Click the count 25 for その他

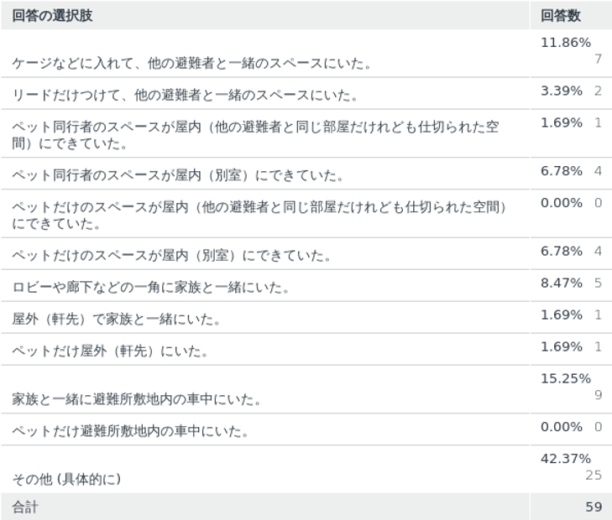coord(593,474)
